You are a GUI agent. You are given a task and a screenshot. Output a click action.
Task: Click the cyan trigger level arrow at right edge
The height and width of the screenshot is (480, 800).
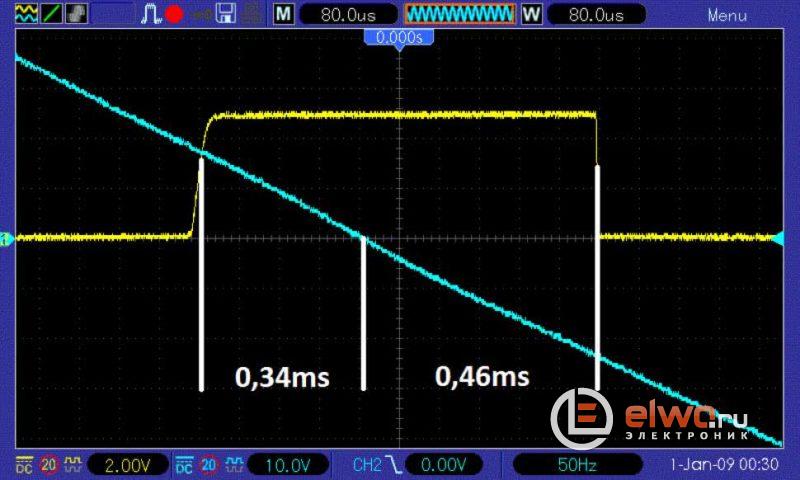[779, 238]
